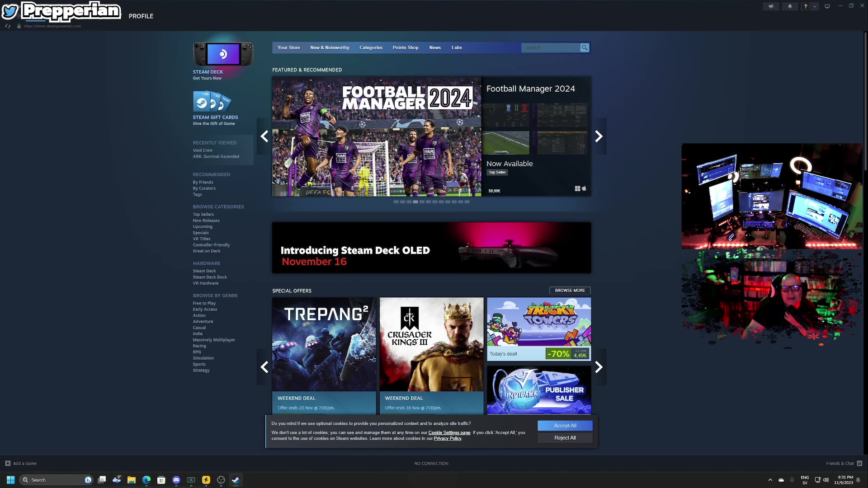Viewport: 868px width, 488px height.
Task: Click the Browse More button
Action: (570, 291)
